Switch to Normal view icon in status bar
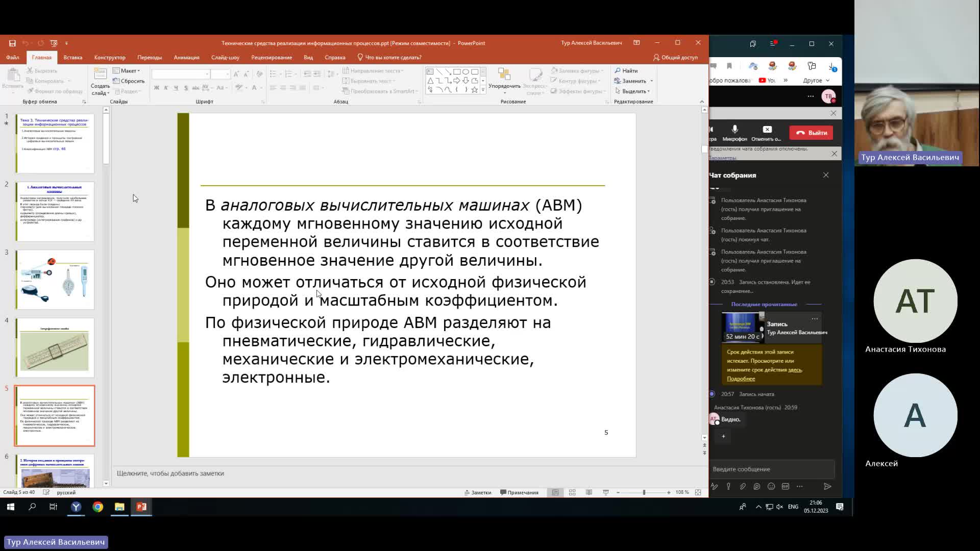 click(x=555, y=492)
